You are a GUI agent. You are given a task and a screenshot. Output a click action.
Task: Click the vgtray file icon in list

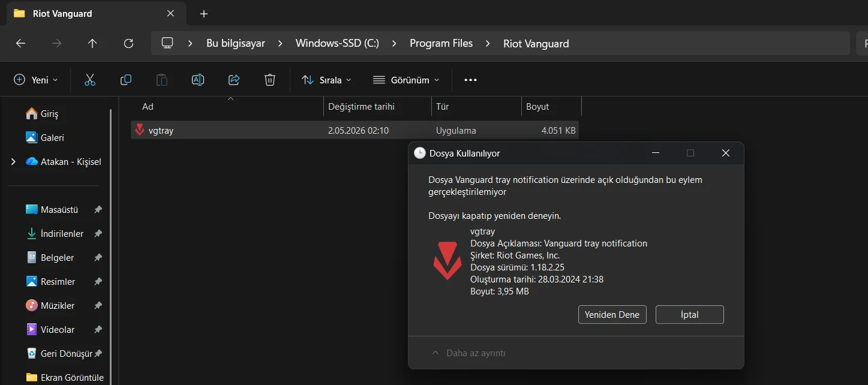(140, 130)
